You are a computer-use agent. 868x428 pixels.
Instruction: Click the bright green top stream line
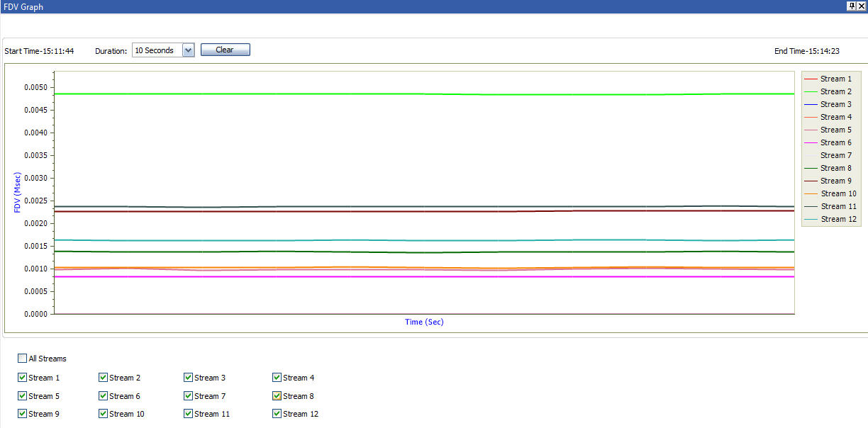click(x=424, y=94)
